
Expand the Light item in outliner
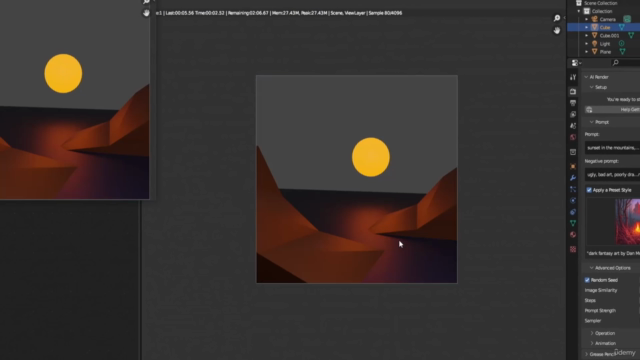587,44
